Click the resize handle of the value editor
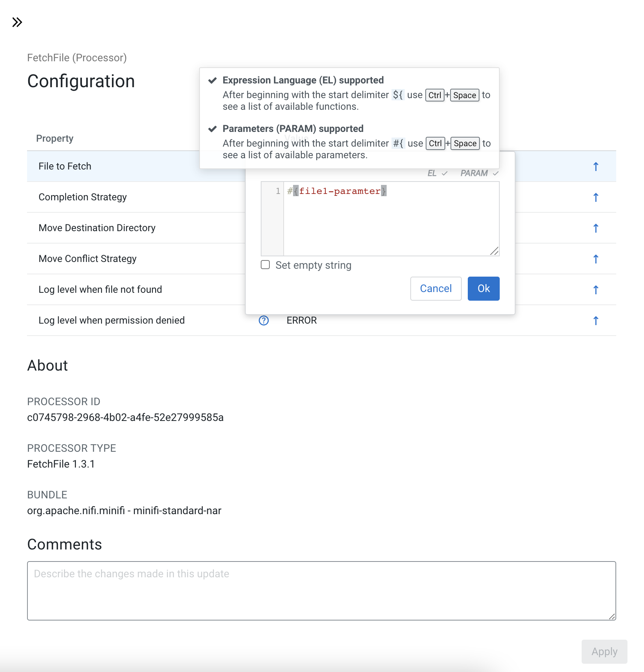This screenshot has width=644, height=672. 494,251
